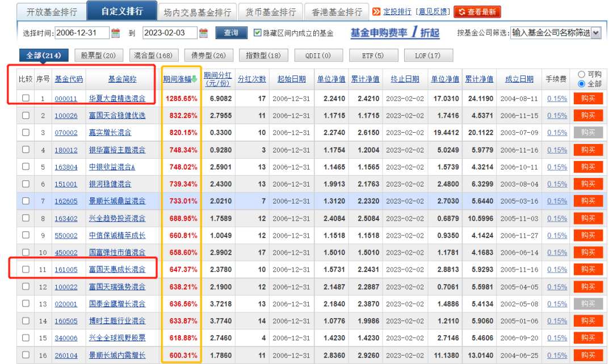Open the calendar picker beside start date 2006-12-31
The image size is (613, 364).
point(116,33)
